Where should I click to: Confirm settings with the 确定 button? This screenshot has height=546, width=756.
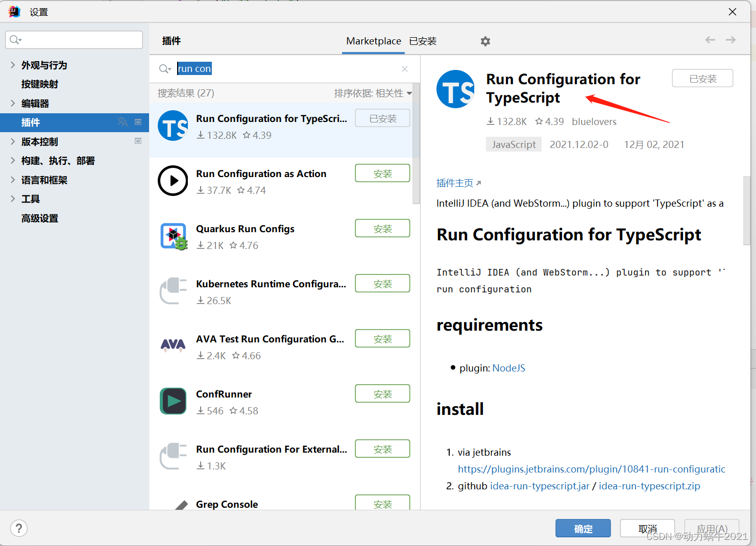coord(583,529)
